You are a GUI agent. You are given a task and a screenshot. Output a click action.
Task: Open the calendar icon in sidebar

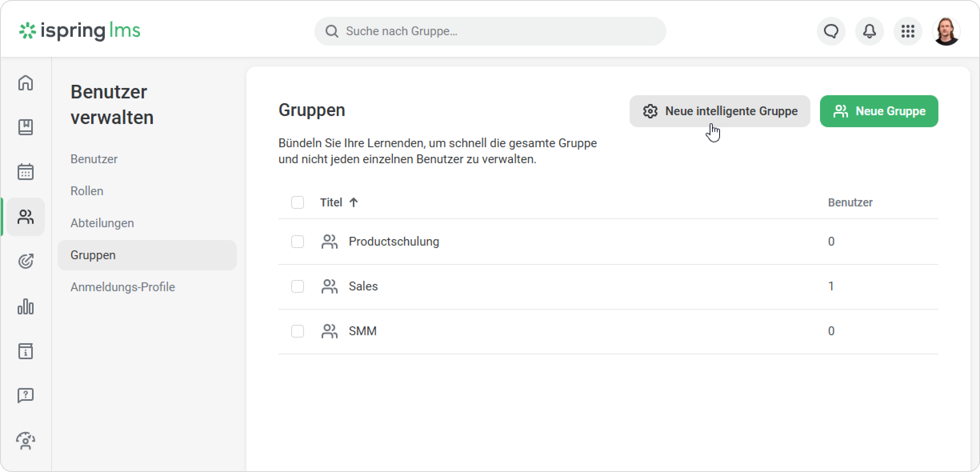point(26,172)
